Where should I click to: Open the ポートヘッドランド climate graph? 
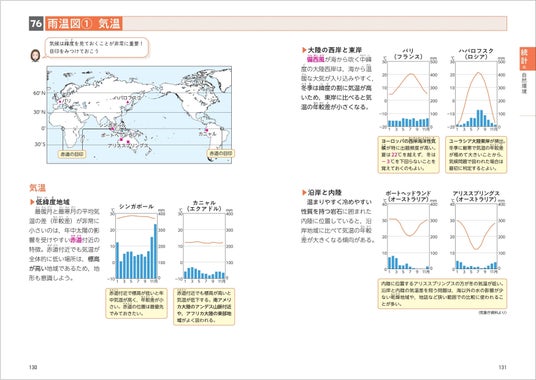click(408, 232)
